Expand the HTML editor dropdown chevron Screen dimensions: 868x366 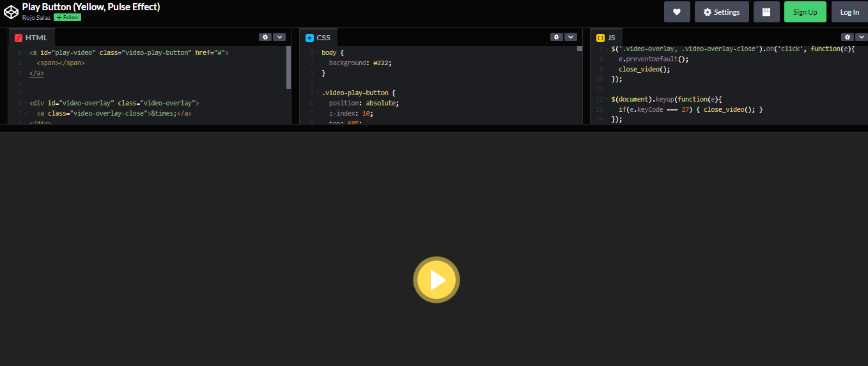pyautogui.click(x=279, y=37)
